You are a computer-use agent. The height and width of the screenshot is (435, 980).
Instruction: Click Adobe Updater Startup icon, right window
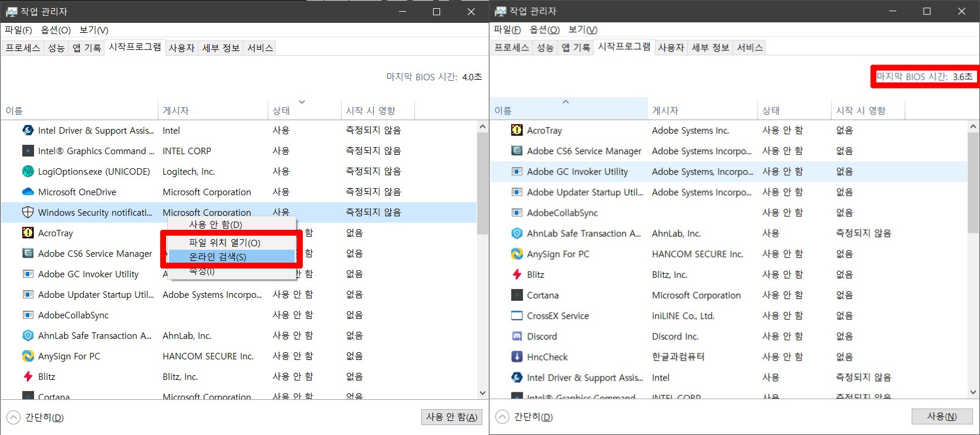pos(516,192)
